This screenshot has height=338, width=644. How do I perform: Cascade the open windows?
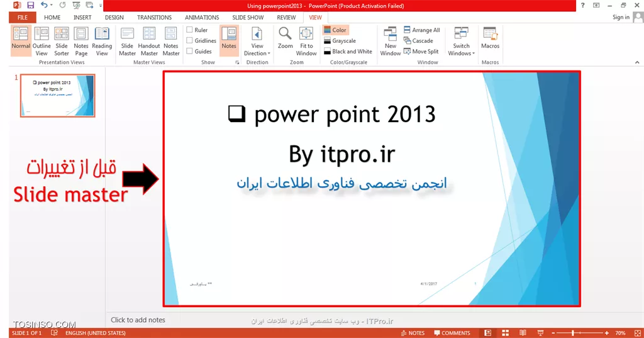pos(418,41)
